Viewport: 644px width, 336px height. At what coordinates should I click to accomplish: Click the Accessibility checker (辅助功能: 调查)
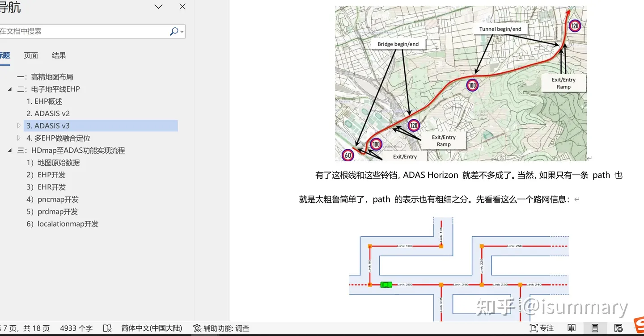pyautogui.click(x=221, y=328)
